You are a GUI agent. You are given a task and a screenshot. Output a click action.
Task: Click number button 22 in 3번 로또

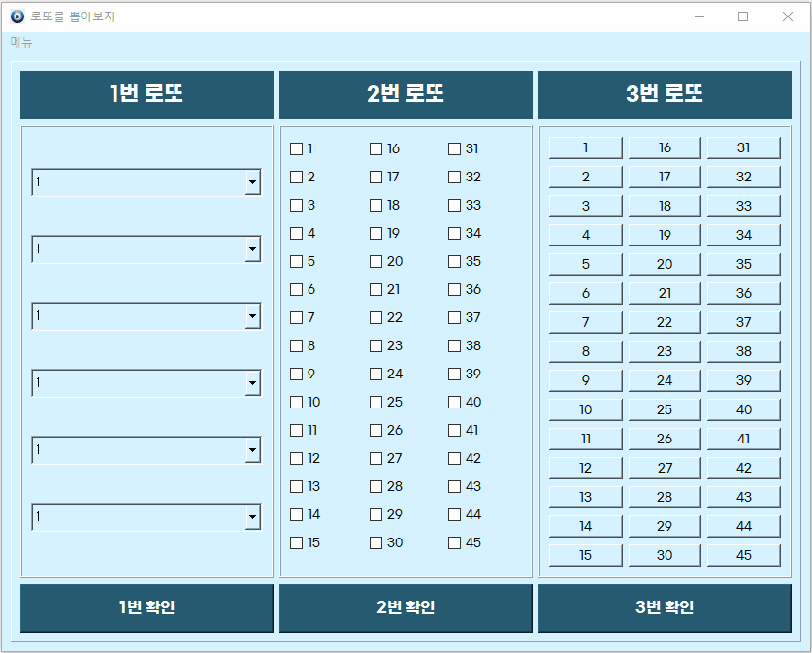(665, 322)
